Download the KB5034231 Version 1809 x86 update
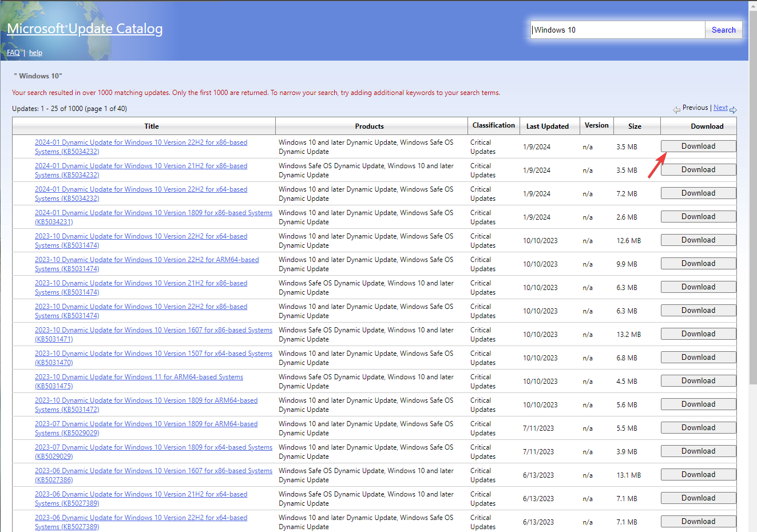757x532 pixels. (698, 217)
